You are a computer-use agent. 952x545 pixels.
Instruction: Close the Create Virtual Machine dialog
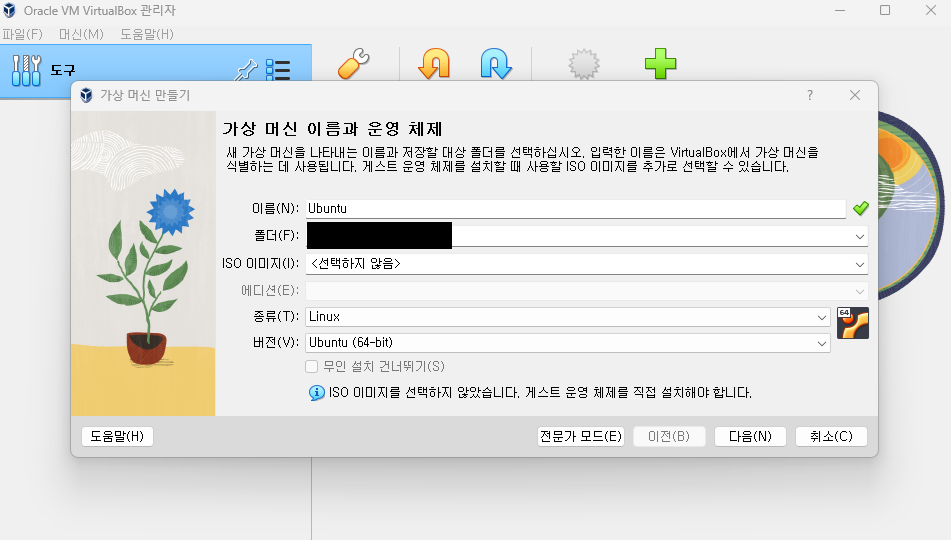pyautogui.click(x=855, y=95)
